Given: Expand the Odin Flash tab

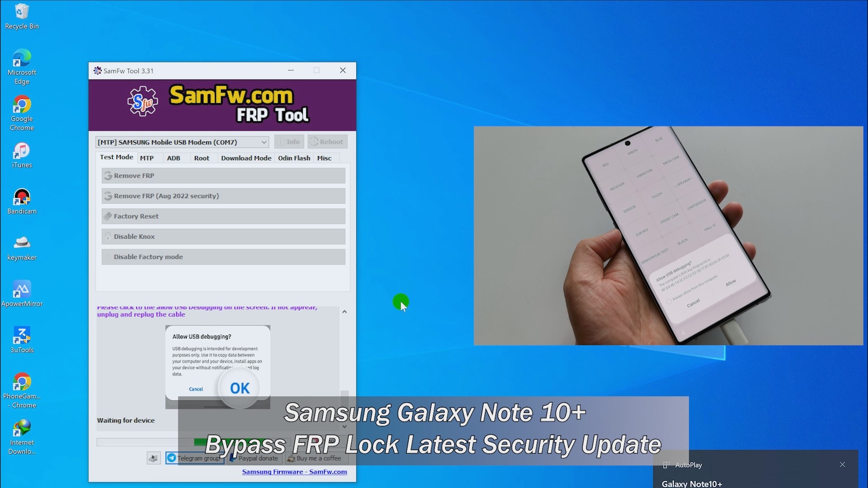Looking at the screenshot, I should coord(294,157).
